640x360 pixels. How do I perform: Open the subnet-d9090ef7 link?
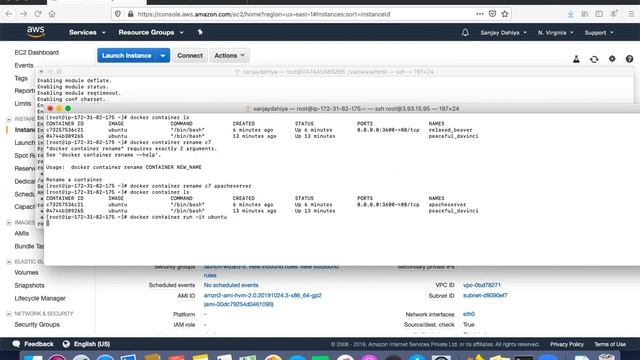coord(485,295)
